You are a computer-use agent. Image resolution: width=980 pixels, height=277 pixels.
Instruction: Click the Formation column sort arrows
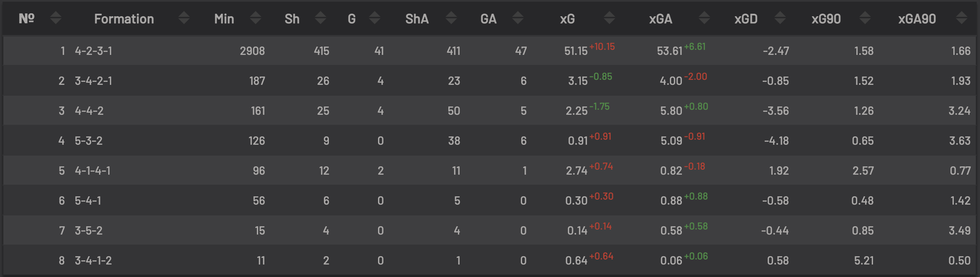[184, 18]
